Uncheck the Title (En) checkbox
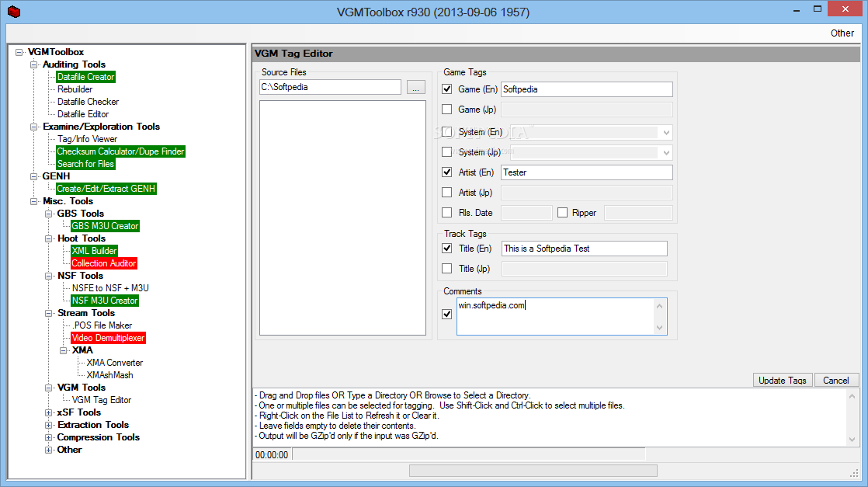 pyautogui.click(x=447, y=249)
